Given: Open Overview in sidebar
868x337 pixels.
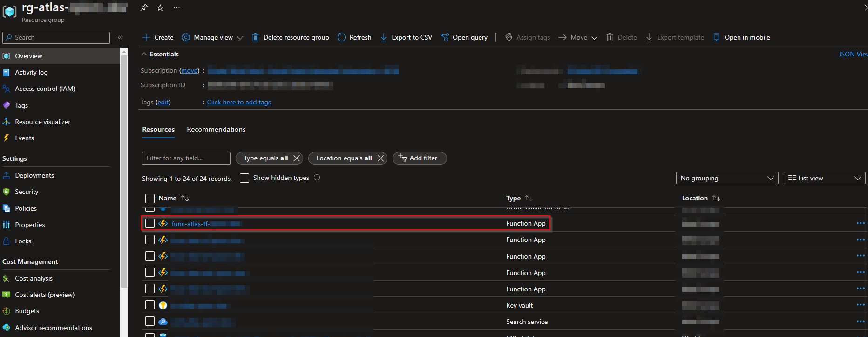Looking at the screenshot, I should 60,56.
